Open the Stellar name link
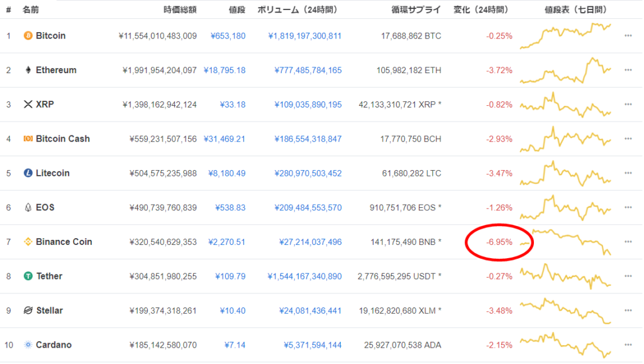 coord(50,310)
